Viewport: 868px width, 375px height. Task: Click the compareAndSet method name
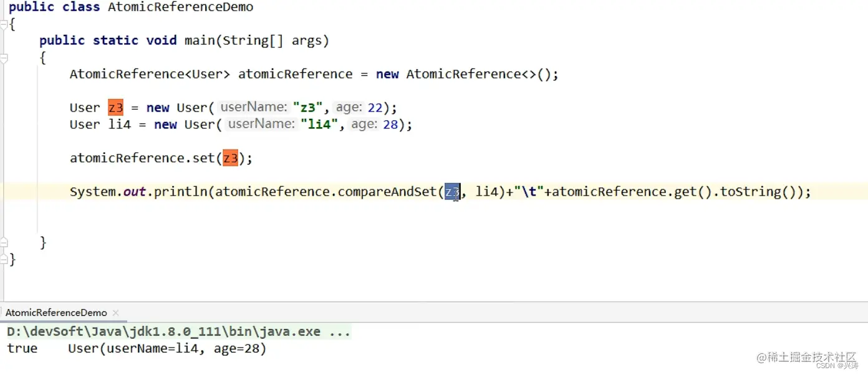click(x=387, y=192)
